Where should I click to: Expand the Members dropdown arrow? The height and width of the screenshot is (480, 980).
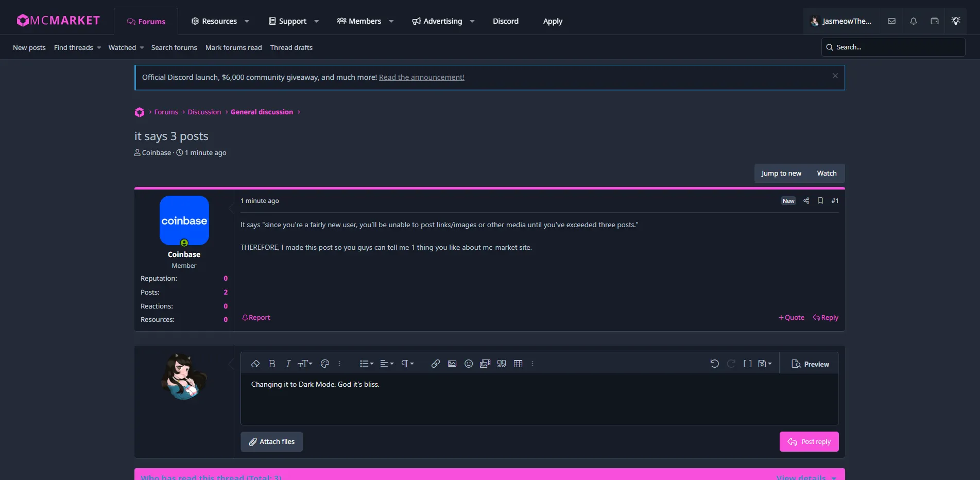(391, 21)
